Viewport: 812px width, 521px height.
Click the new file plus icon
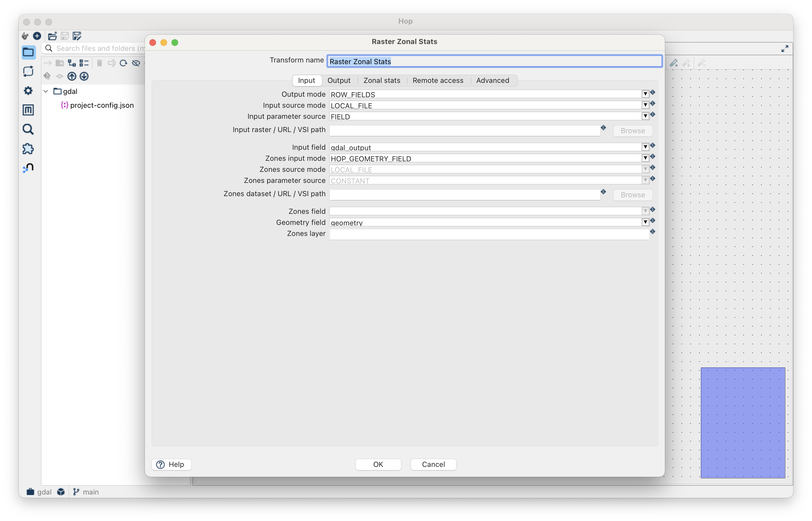point(37,36)
